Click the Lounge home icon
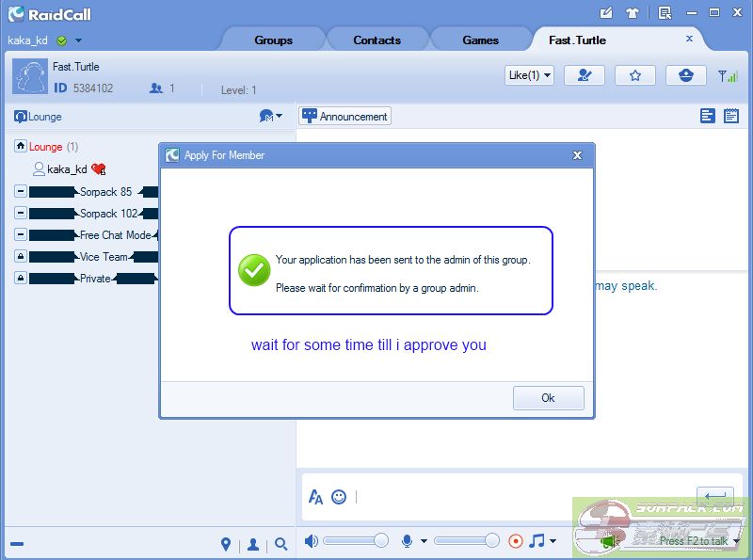Viewport: 753px width, 560px height. (x=20, y=146)
